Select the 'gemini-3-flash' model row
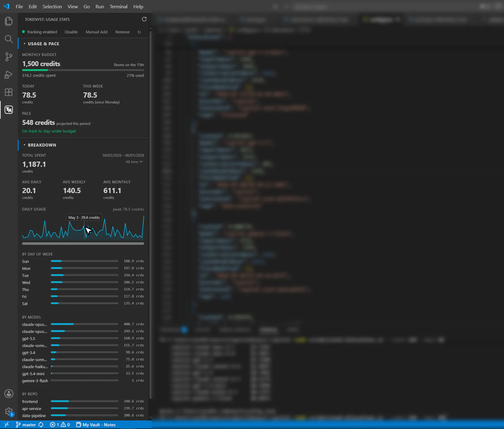The image size is (504, 429). pos(83,381)
